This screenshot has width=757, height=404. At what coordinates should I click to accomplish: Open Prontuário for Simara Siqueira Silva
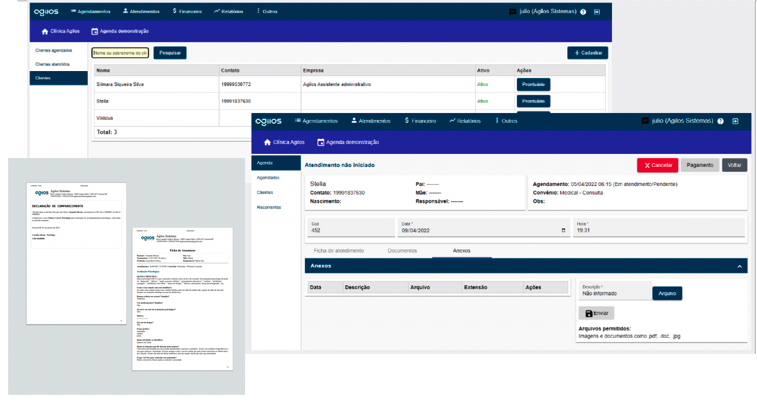coord(533,85)
